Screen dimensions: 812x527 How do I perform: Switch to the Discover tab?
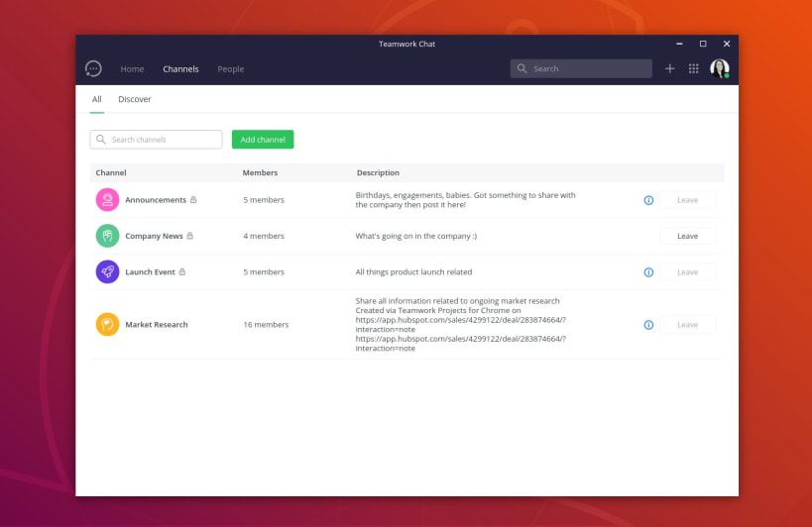tap(135, 99)
